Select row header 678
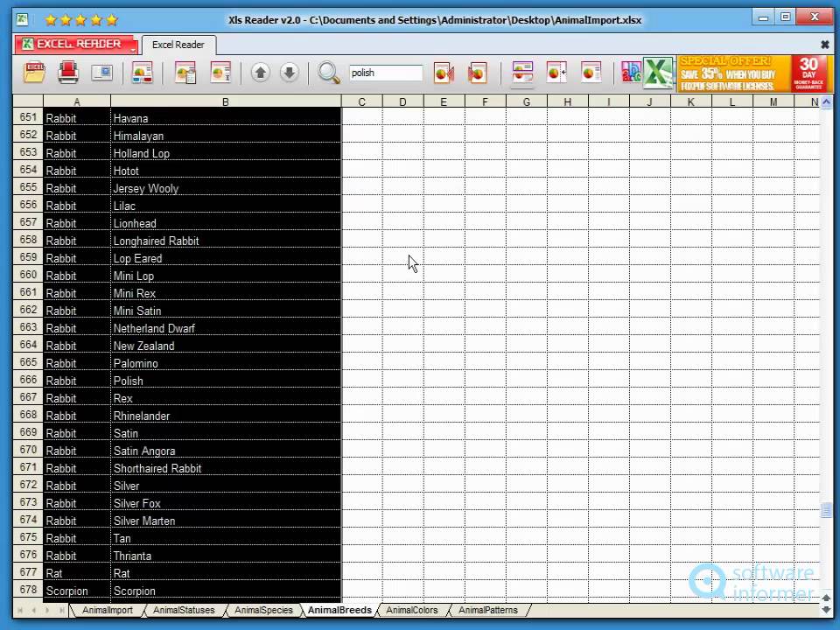This screenshot has width=840, height=630. 28,590
